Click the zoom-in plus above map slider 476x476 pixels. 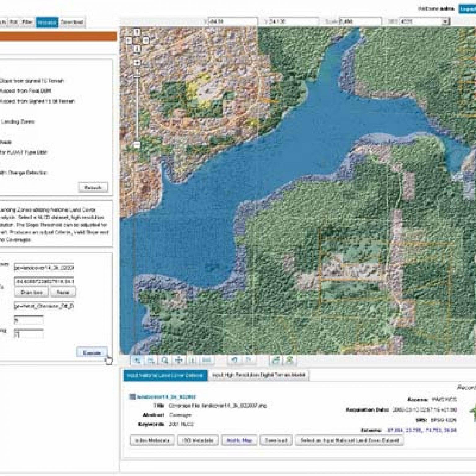click(137, 62)
